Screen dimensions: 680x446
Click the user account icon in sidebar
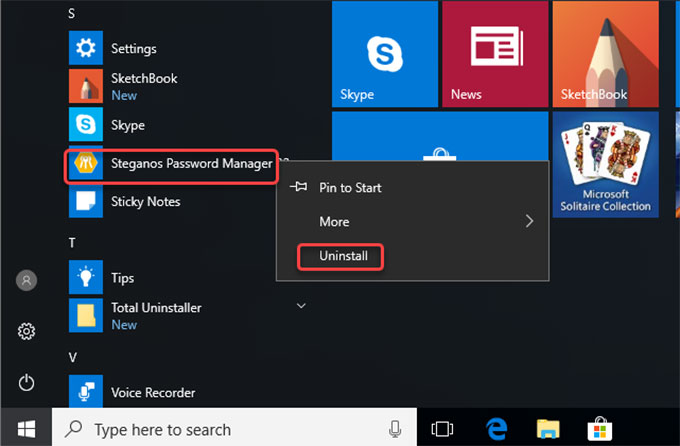pyautogui.click(x=26, y=280)
